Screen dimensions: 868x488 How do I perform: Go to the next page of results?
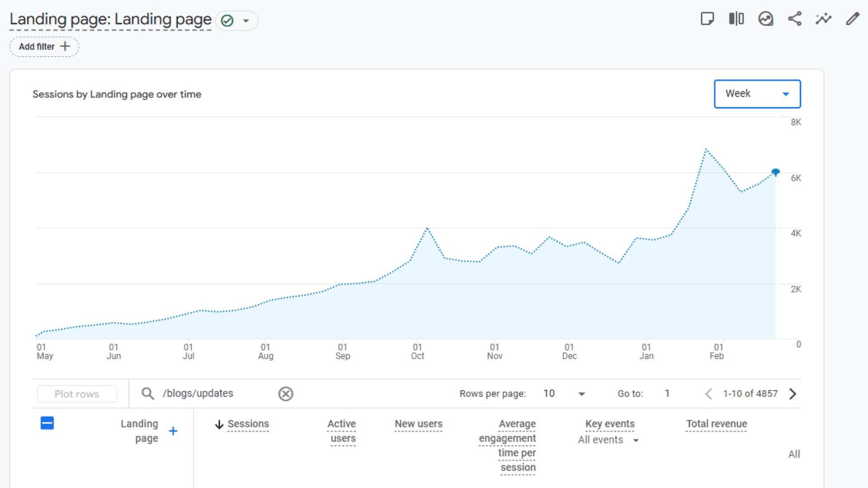click(x=793, y=394)
